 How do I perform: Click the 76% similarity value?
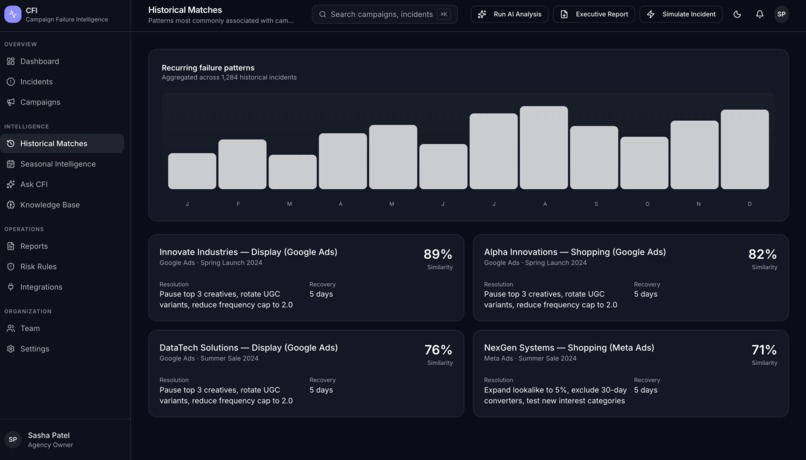pyautogui.click(x=438, y=350)
